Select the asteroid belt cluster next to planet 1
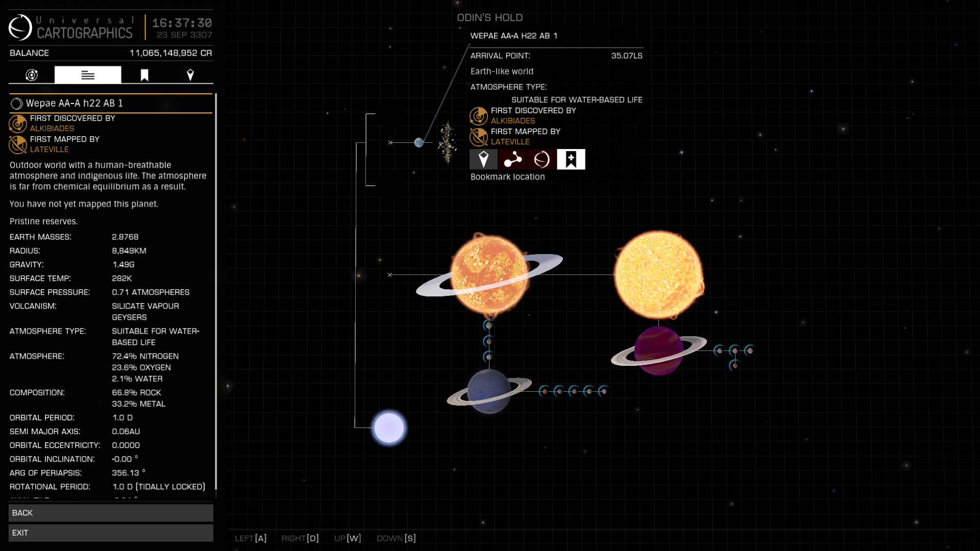This screenshot has height=551, width=980. pos(447,142)
